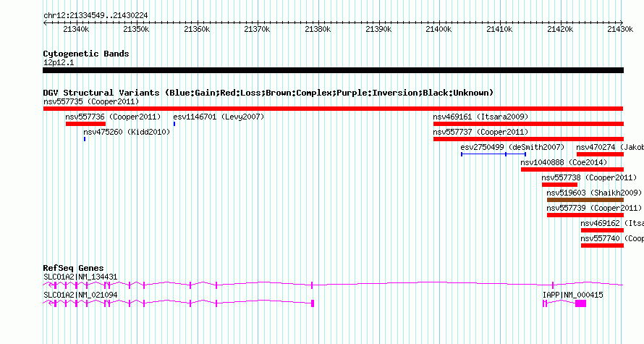
Task: Click the 21340k ruler tick label
Action: point(76,29)
